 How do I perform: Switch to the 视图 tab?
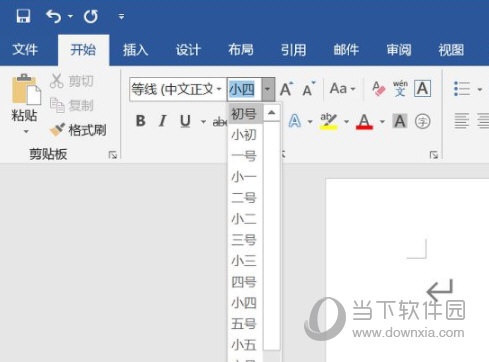[x=451, y=50]
